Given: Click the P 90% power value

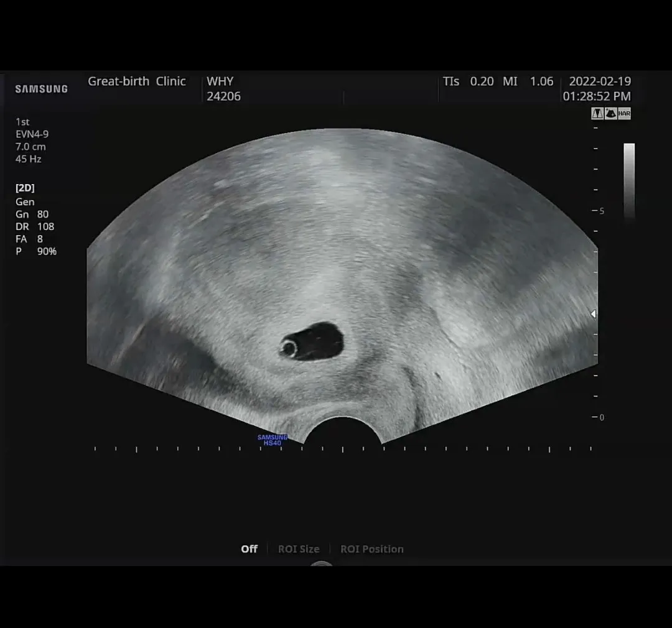Looking at the screenshot, I should 36,251.
